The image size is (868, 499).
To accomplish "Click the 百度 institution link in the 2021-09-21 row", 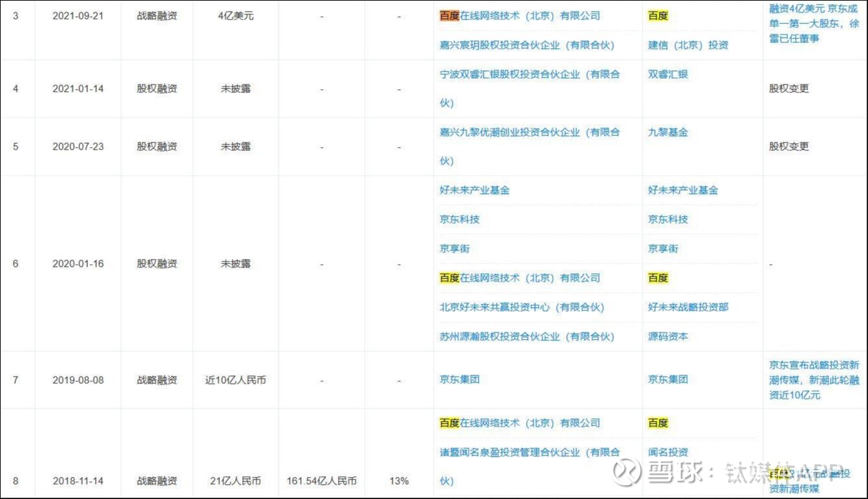I will point(658,16).
